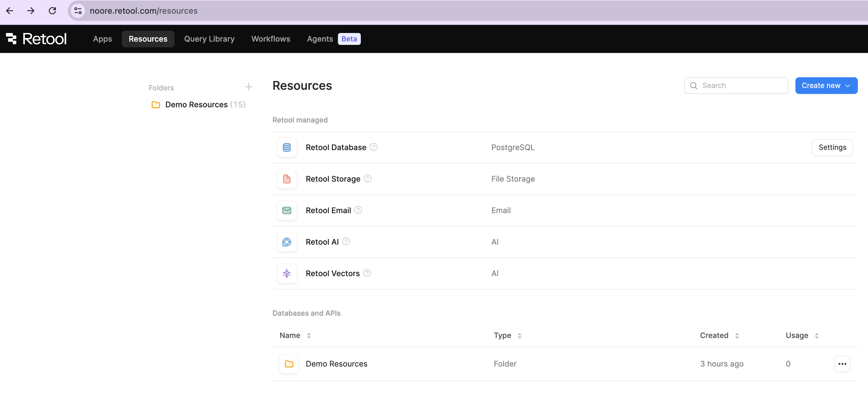Screen dimensions: 868x393
Task: Click the Retool Email envelope icon
Action: click(x=286, y=210)
